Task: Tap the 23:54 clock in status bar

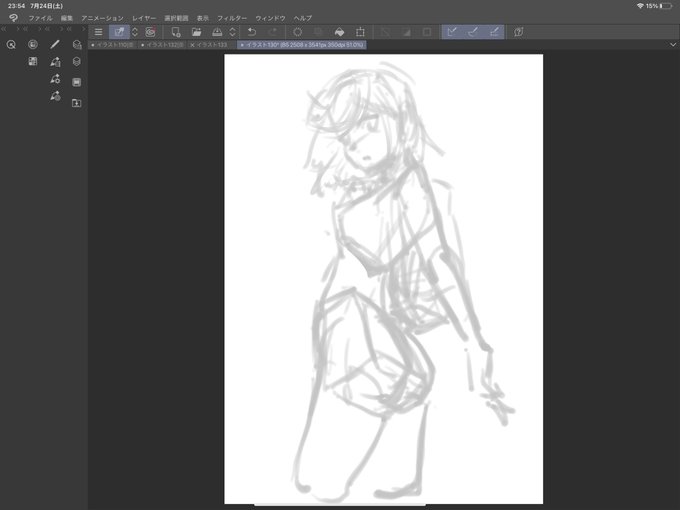Action: 16,6
